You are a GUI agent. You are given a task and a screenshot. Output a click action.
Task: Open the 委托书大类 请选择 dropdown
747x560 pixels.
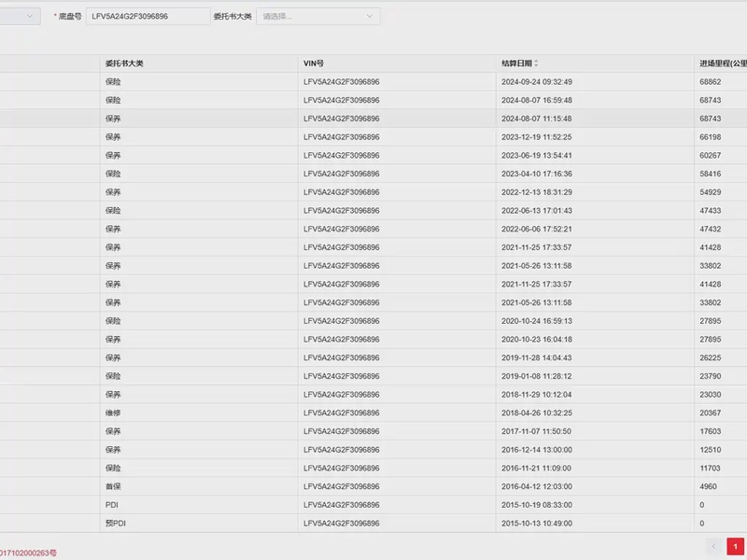(318, 16)
